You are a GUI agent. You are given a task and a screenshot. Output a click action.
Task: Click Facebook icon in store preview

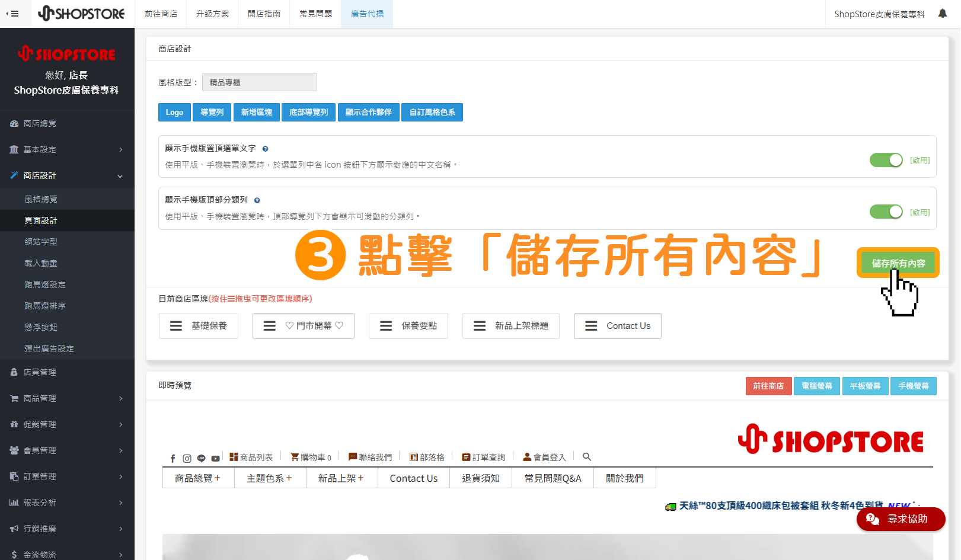(173, 458)
